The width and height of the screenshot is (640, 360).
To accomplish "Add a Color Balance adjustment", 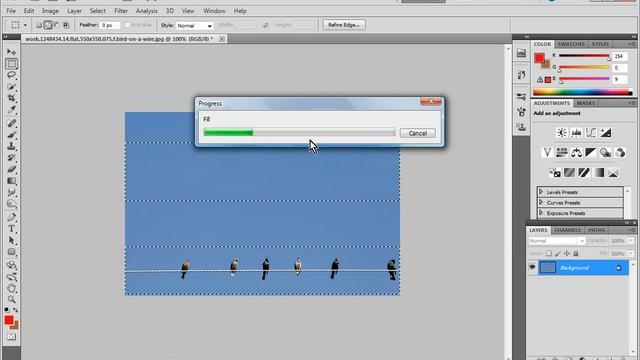I will point(576,153).
